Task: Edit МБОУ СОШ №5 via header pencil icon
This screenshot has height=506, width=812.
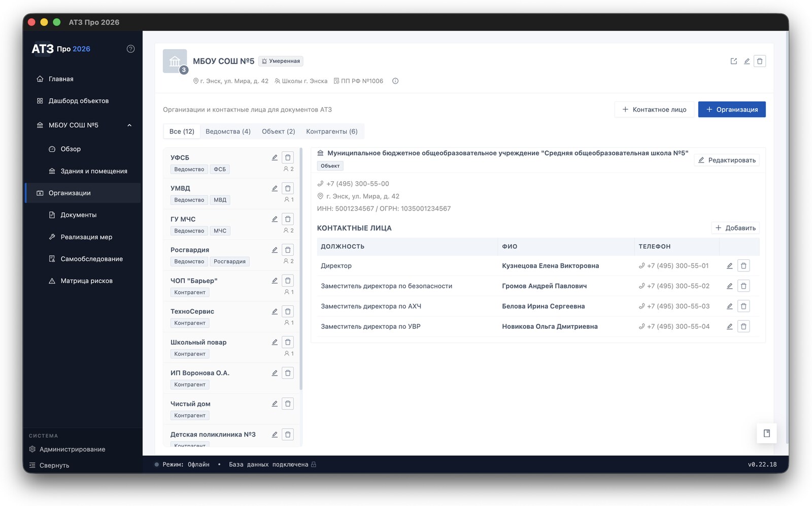Action: click(747, 61)
